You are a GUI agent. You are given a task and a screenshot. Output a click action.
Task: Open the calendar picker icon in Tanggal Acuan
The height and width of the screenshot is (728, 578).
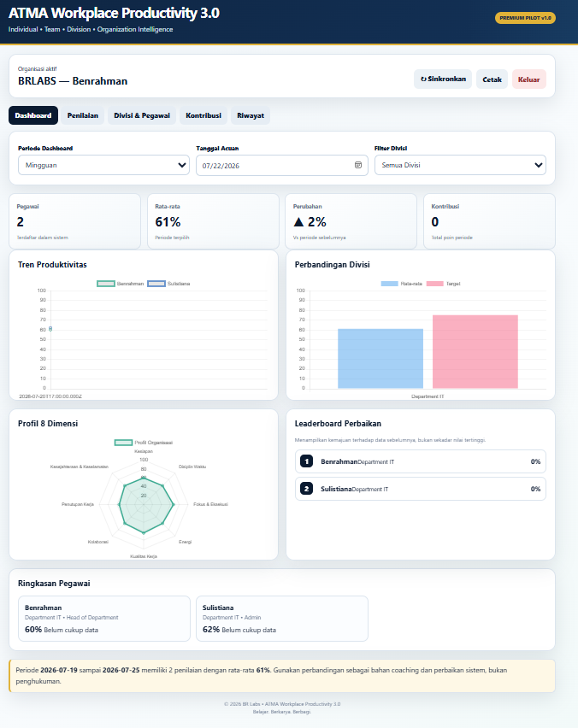357,165
